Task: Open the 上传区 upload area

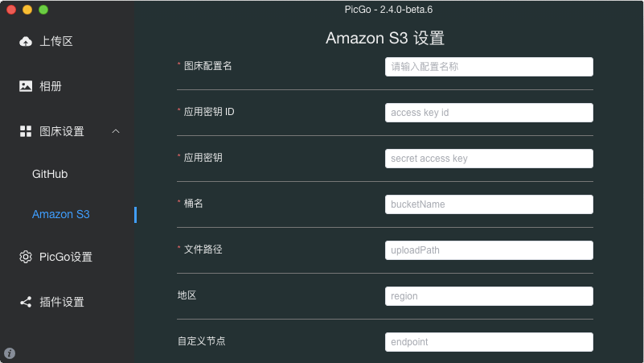Action: click(x=55, y=41)
